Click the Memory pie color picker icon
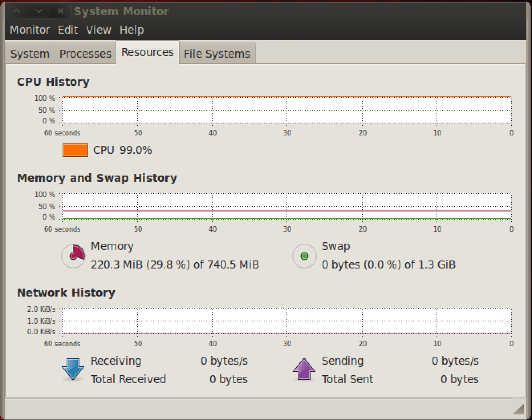532x420 pixels. pos(73,256)
